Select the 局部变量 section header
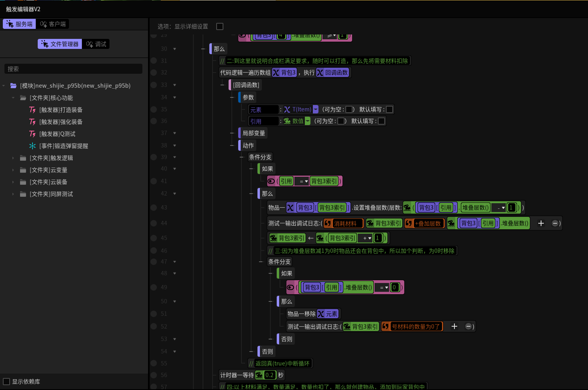 click(253, 133)
